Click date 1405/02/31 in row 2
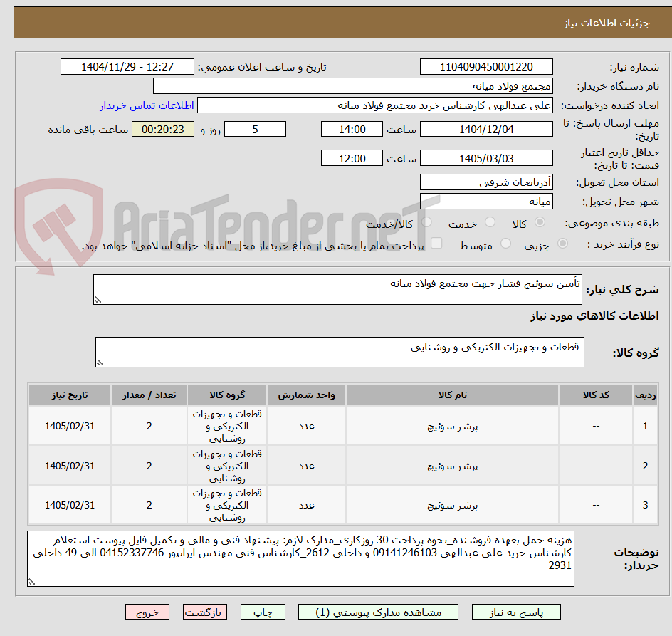Screen dimensions: 672x636 70,466
